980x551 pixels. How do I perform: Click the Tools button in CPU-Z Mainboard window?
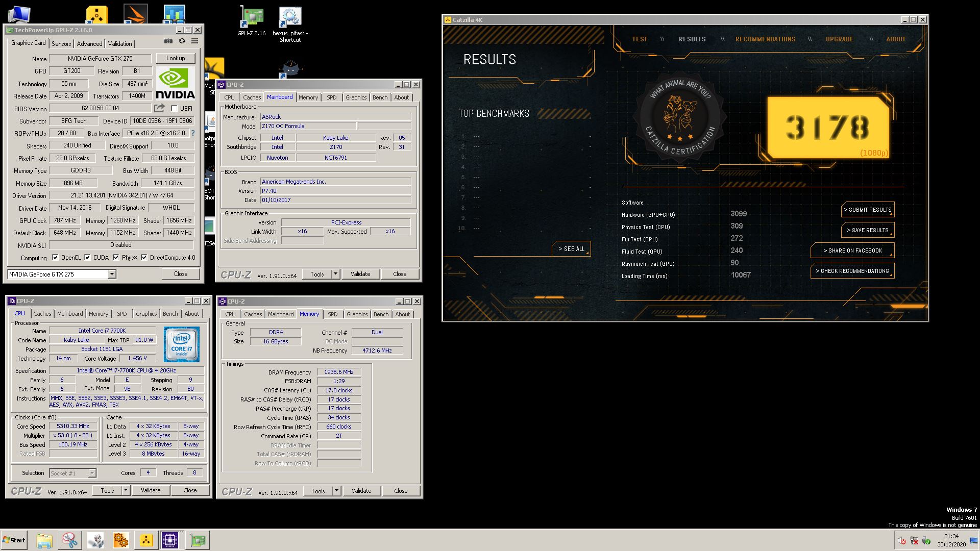[317, 274]
